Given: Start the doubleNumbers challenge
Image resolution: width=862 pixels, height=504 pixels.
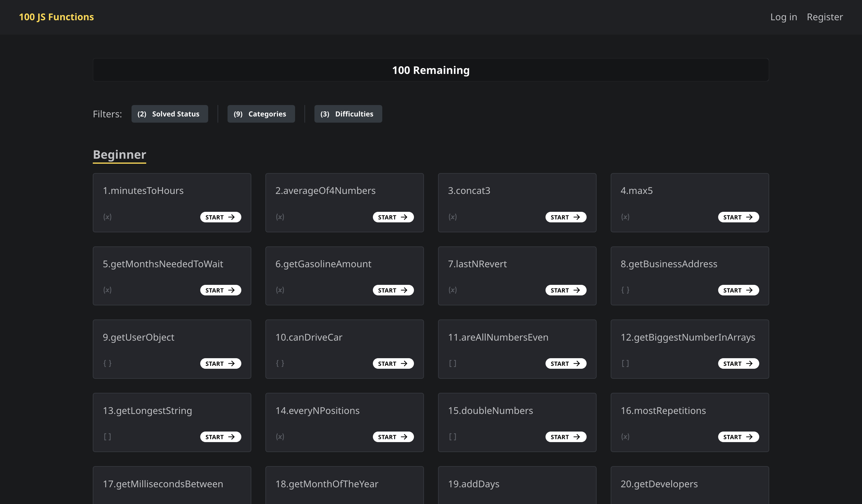Looking at the screenshot, I should (x=566, y=437).
